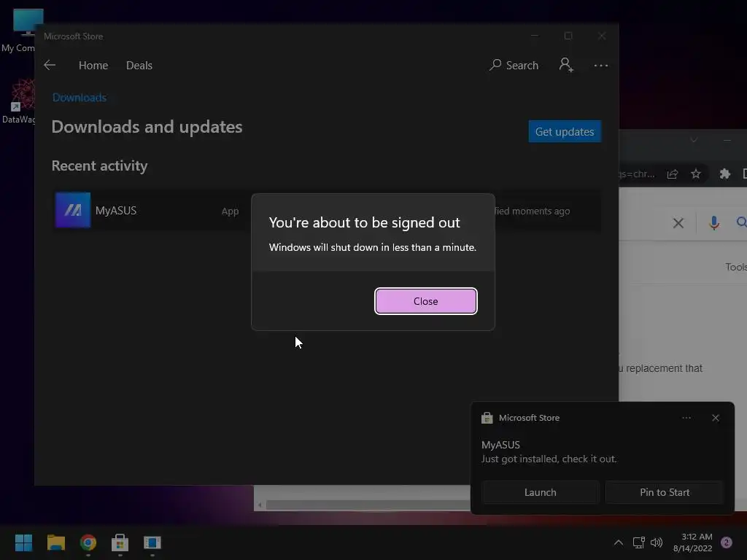Click the sign-in account icon

click(566, 65)
